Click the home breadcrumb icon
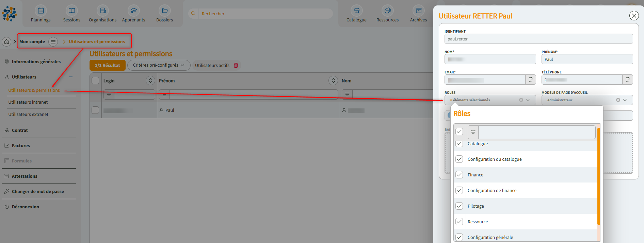Viewport: 644px width, 243px height. pyautogui.click(x=7, y=41)
